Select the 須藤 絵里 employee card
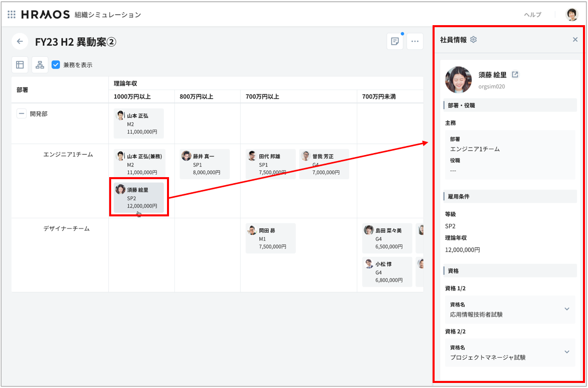 tap(139, 197)
